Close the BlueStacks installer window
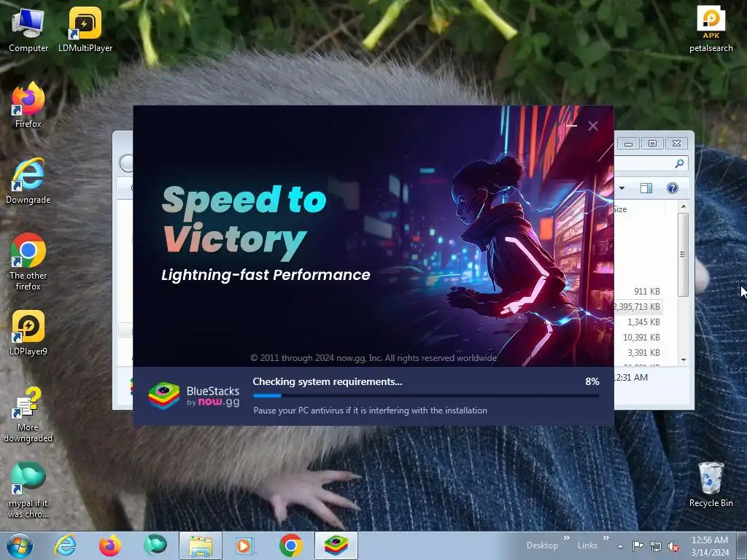Viewport: 747px width, 560px height. pyautogui.click(x=593, y=125)
